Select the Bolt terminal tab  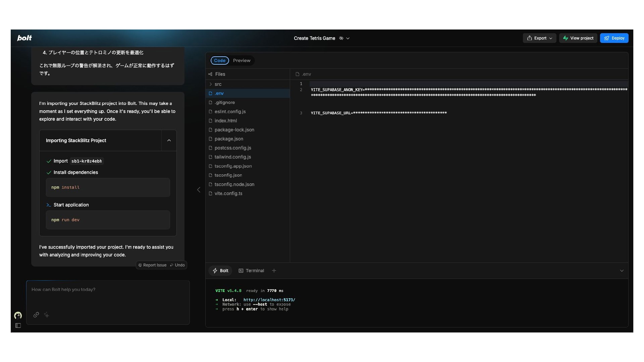pos(220,270)
